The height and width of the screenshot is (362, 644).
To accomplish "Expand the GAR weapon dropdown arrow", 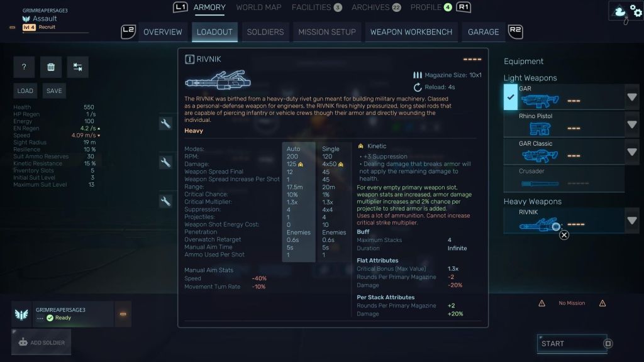I will [x=631, y=97].
